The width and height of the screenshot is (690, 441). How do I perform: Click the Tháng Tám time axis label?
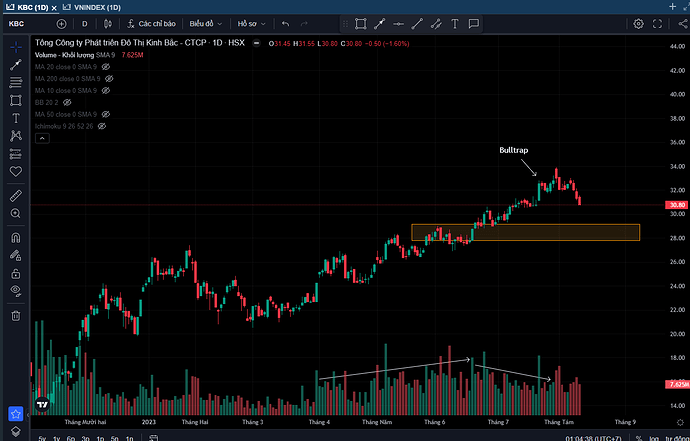click(559, 422)
